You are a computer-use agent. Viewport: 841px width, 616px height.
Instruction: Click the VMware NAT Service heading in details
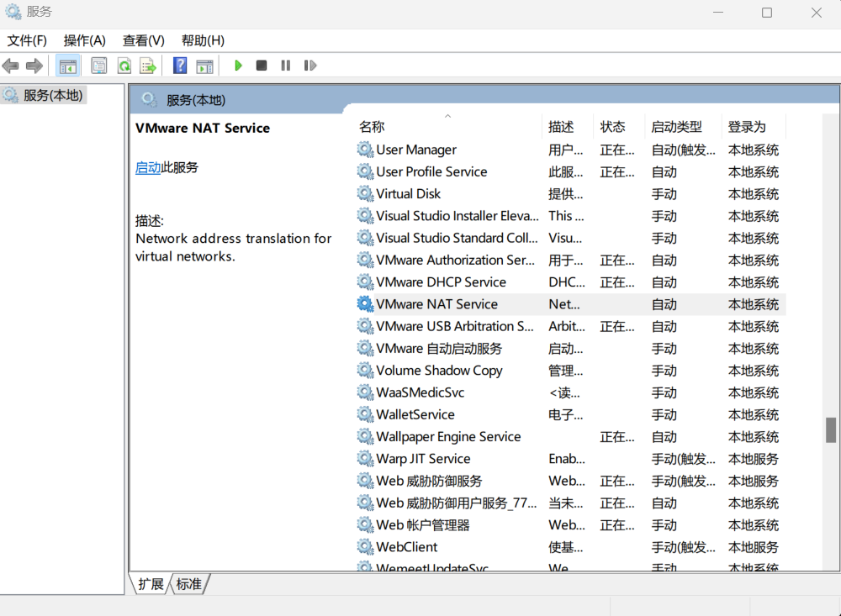[x=203, y=128]
